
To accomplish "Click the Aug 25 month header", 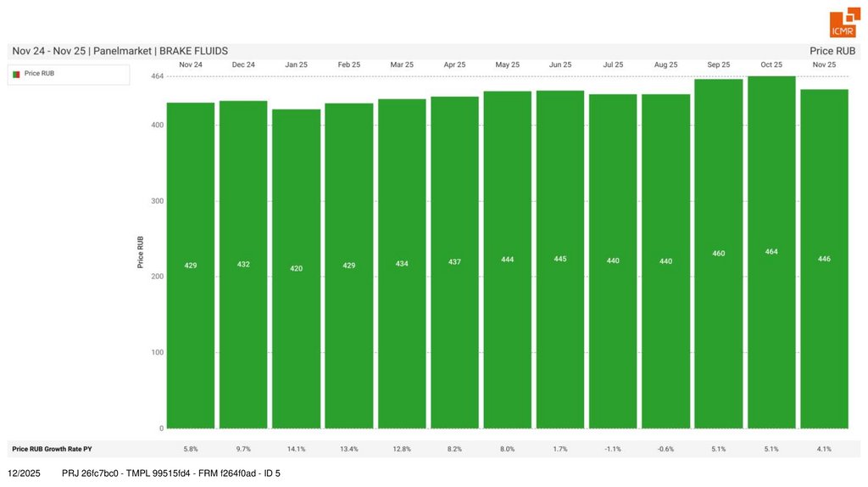I will 666,64.
